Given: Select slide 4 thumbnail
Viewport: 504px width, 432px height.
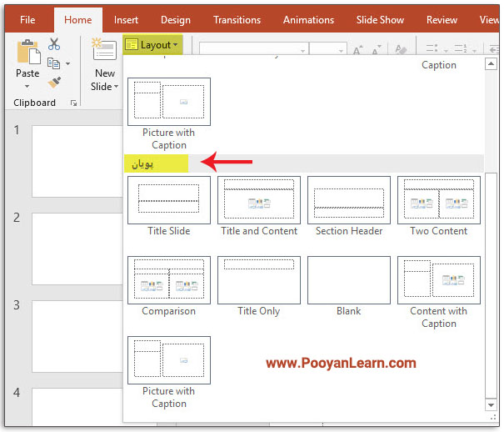Looking at the screenshot, I should coord(77,407).
